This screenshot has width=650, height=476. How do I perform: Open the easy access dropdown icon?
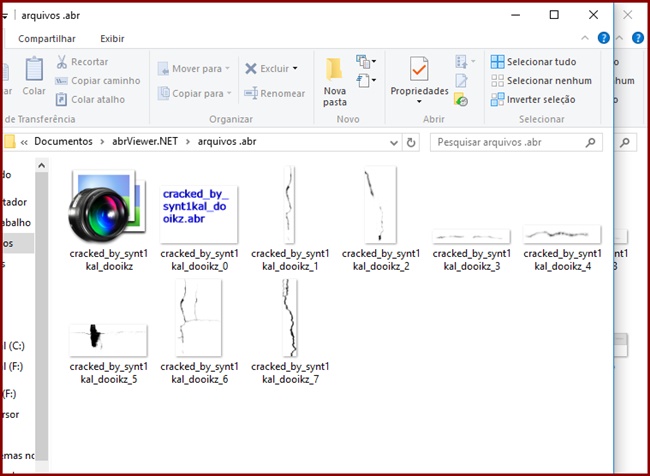366,80
